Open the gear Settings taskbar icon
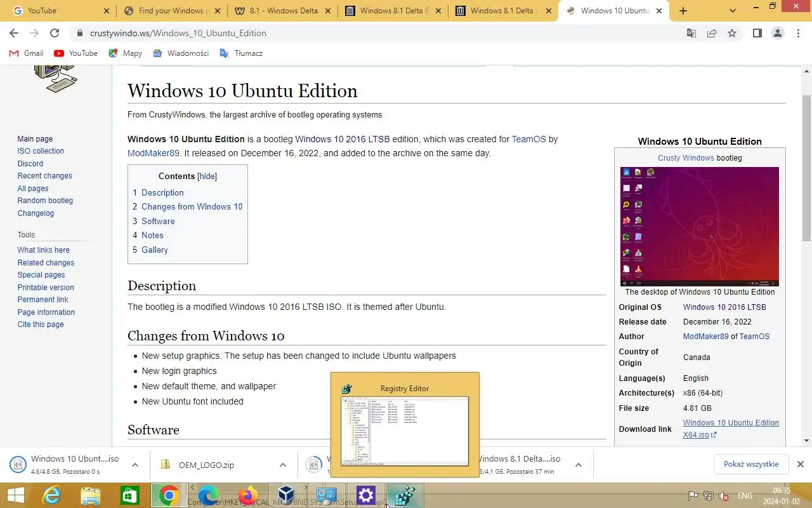Viewport: 812px width, 508px height. coord(365,495)
